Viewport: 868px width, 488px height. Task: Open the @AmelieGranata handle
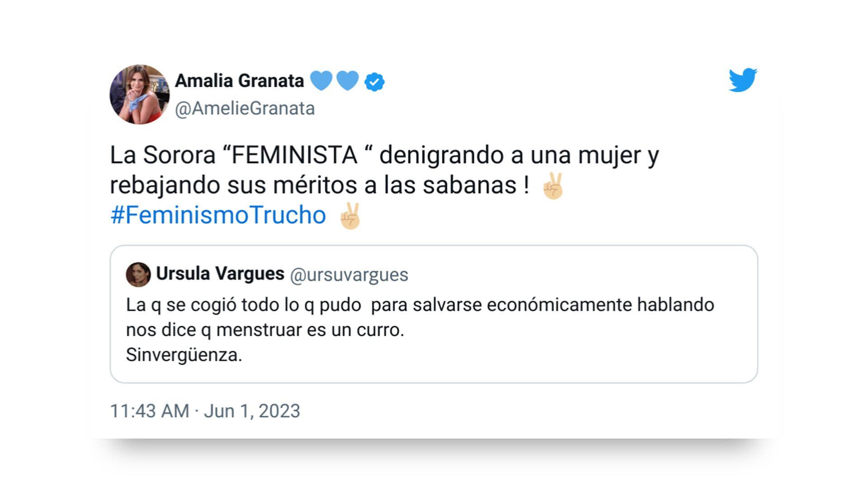point(245,108)
